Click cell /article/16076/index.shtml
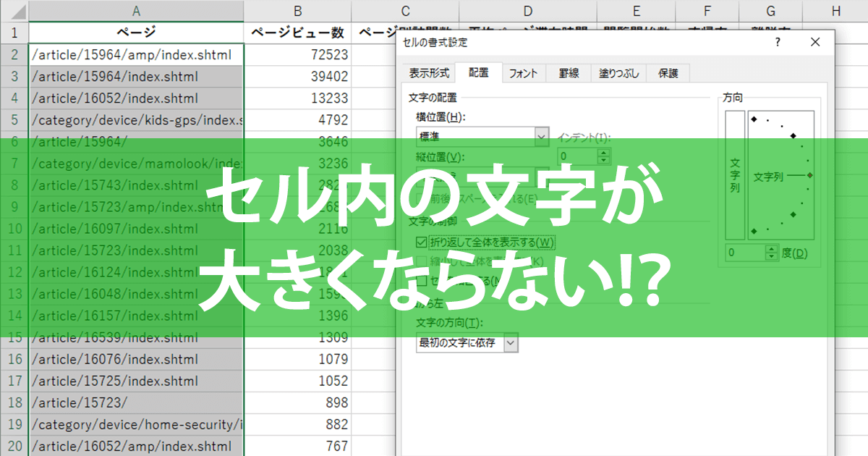 [x=136, y=359]
